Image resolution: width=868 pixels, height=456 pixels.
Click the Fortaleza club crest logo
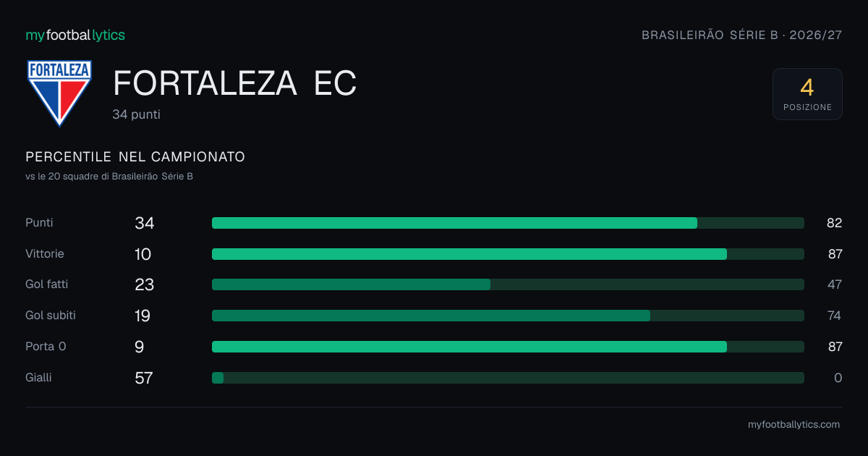59,93
